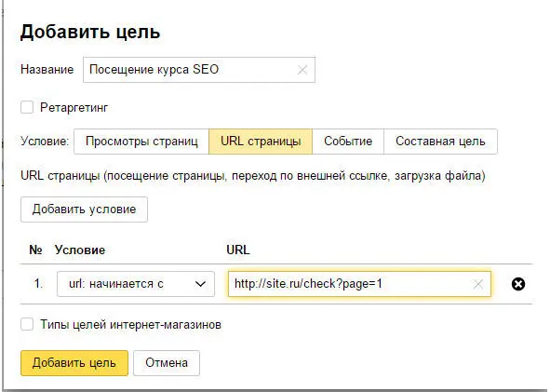This screenshot has height=392, width=550.
Task: Click the Условие column header
Action: click(80, 250)
